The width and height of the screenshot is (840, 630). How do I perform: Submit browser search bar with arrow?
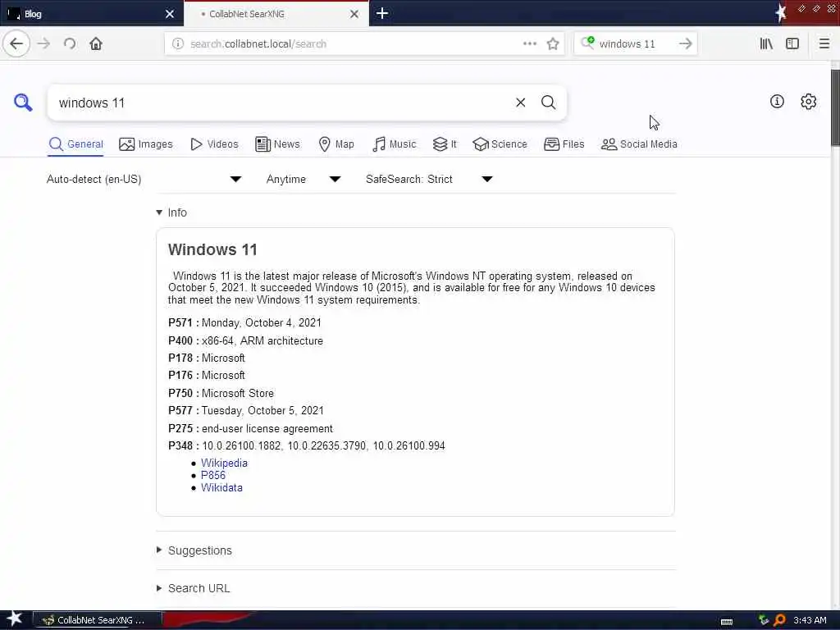tap(685, 44)
